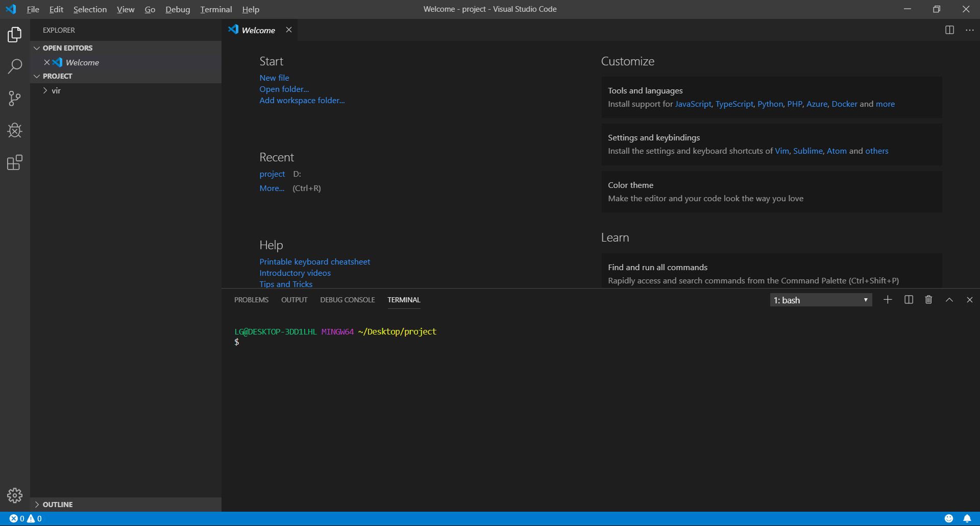Click the New file link
Viewport: 980px width, 526px height.
[x=274, y=78]
